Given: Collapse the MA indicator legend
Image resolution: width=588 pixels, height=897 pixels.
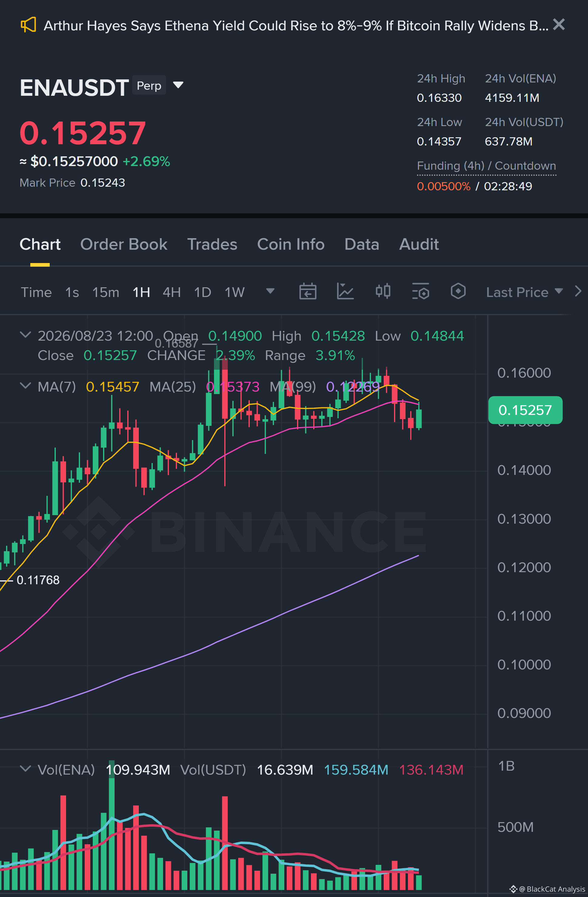Looking at the screenshot, I should coord(25,385).
